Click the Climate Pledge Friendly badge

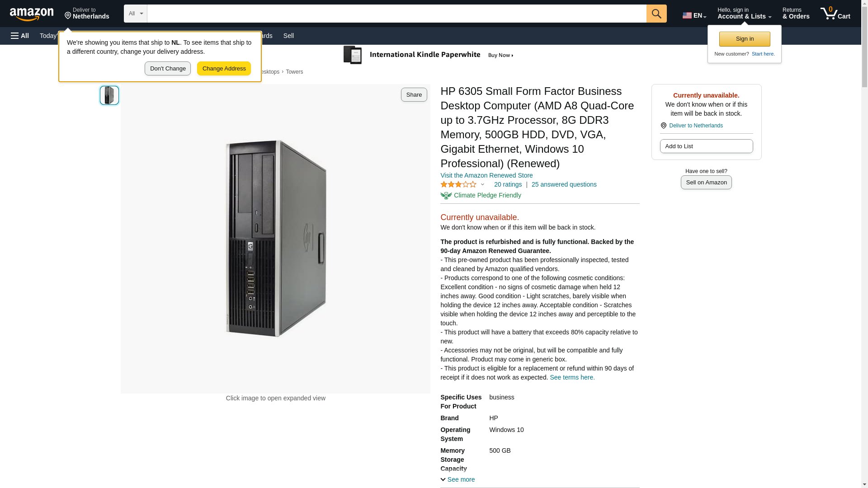(x=481, y=195)
